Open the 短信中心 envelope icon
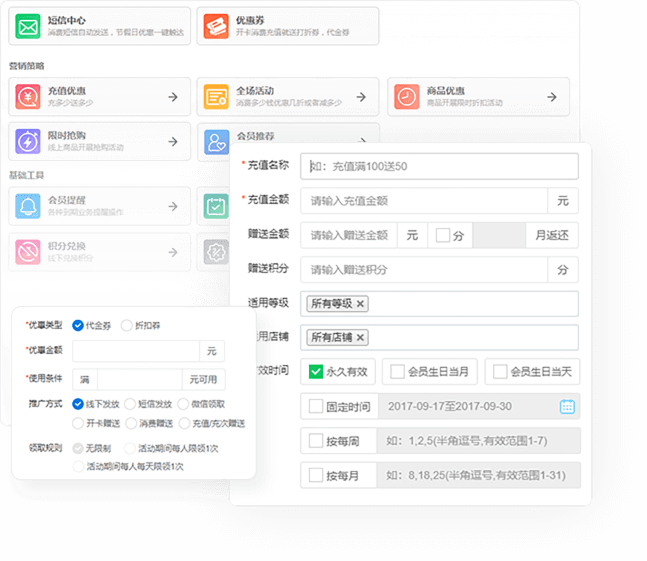Image resolution: width=647 pixels, height=561 pixels. (28, 26)
